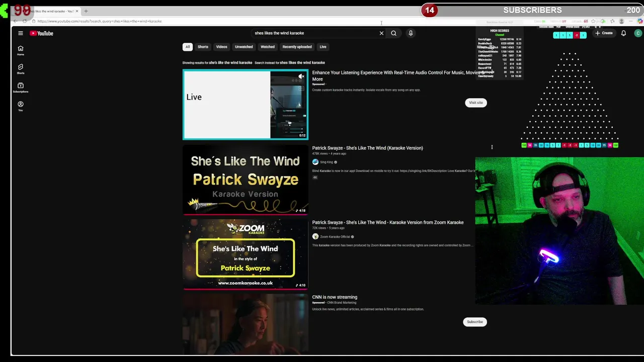Screen dimensions: 644x362
Task: Favorite this page star icon
Action: (594, 21)
